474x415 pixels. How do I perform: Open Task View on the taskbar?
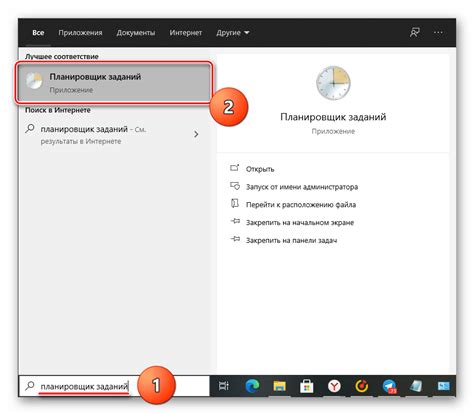[x=224, y=386]
